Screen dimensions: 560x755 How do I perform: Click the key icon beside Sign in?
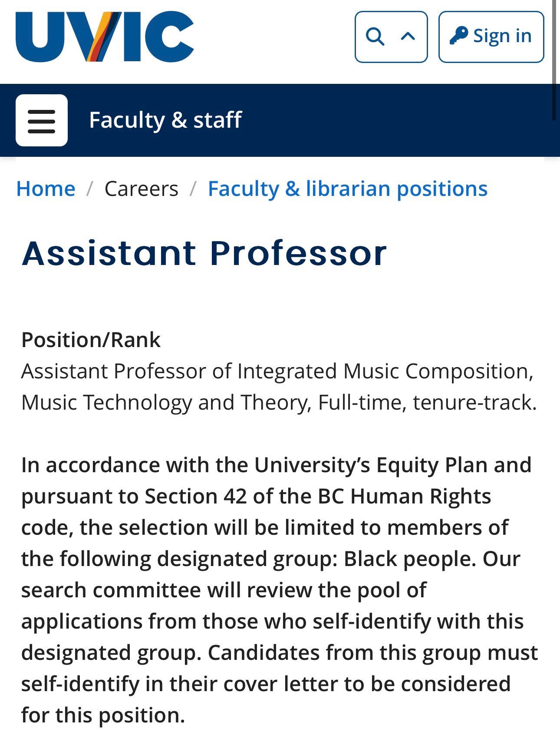click(458, 36)
